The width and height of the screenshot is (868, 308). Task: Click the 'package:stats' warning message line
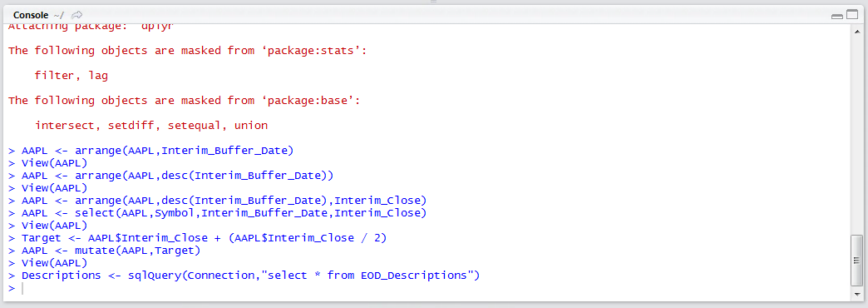coord(188,51)
